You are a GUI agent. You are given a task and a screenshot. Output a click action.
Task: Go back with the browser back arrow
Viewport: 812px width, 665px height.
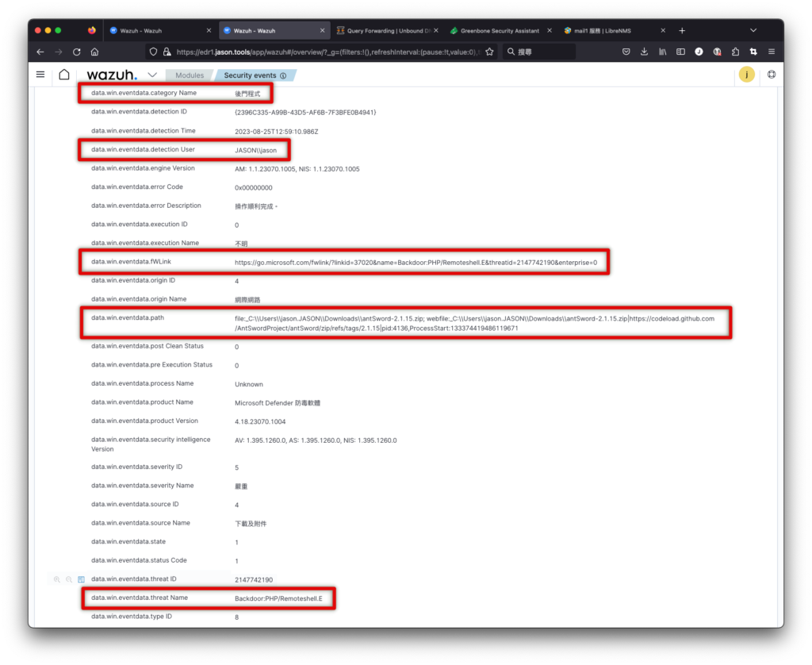pyautogui.click(x=40, y=52)
